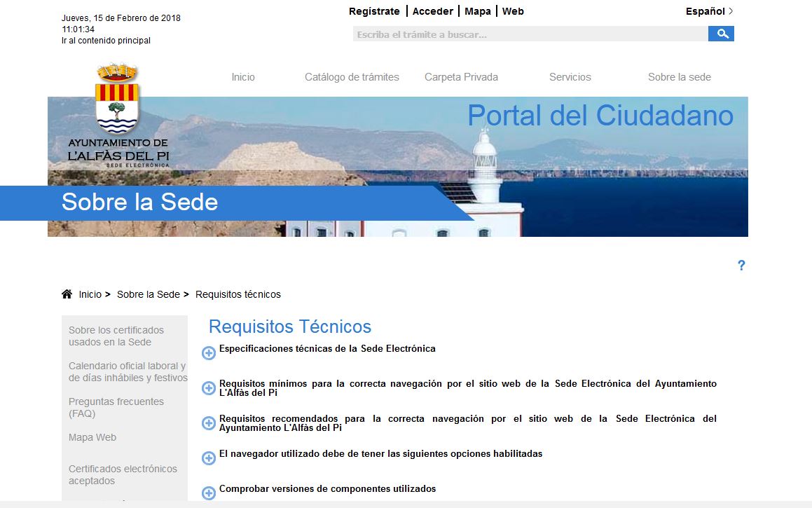Click the Regístrate link
The image size is (812, 508).
coord(374,11)
